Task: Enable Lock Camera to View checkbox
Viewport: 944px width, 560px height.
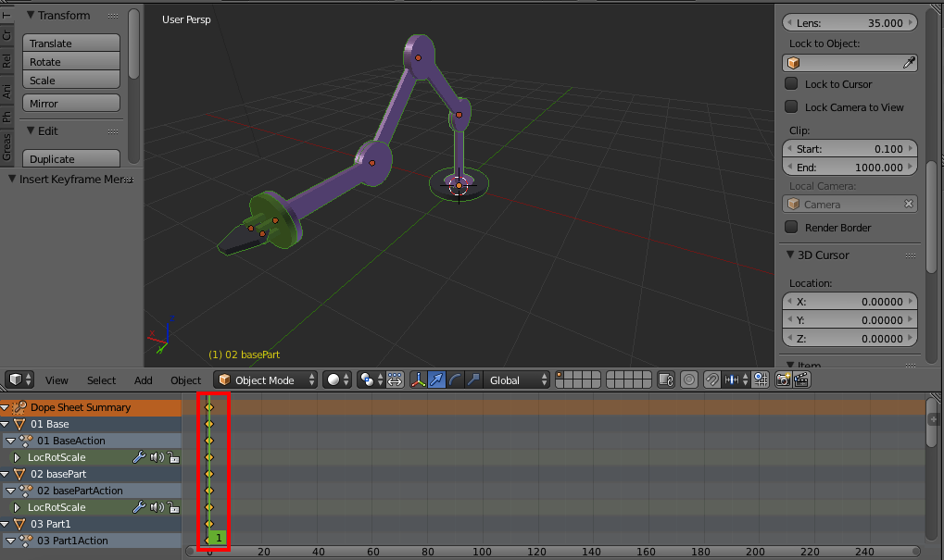Action: [x=791, y=106]
